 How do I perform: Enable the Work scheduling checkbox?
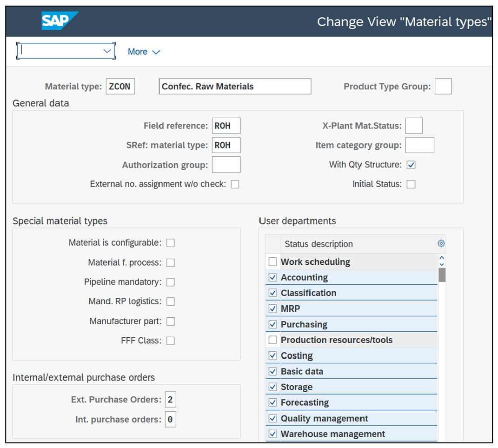[x=272, y=261]
